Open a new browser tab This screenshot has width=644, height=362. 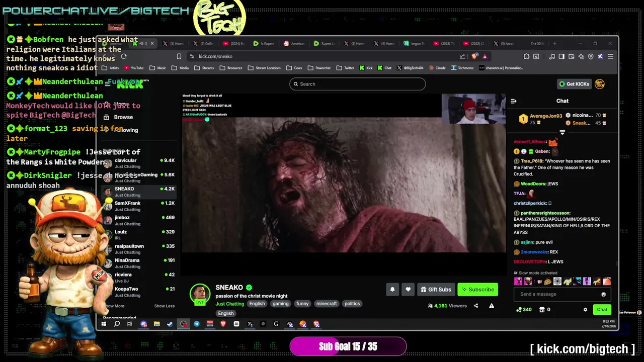[555, 43]
